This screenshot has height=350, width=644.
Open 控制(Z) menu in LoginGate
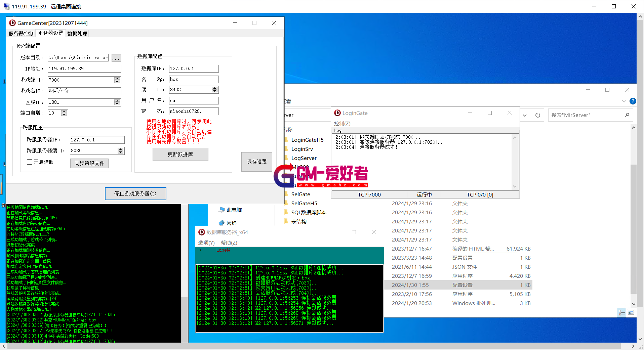[342, 123]
